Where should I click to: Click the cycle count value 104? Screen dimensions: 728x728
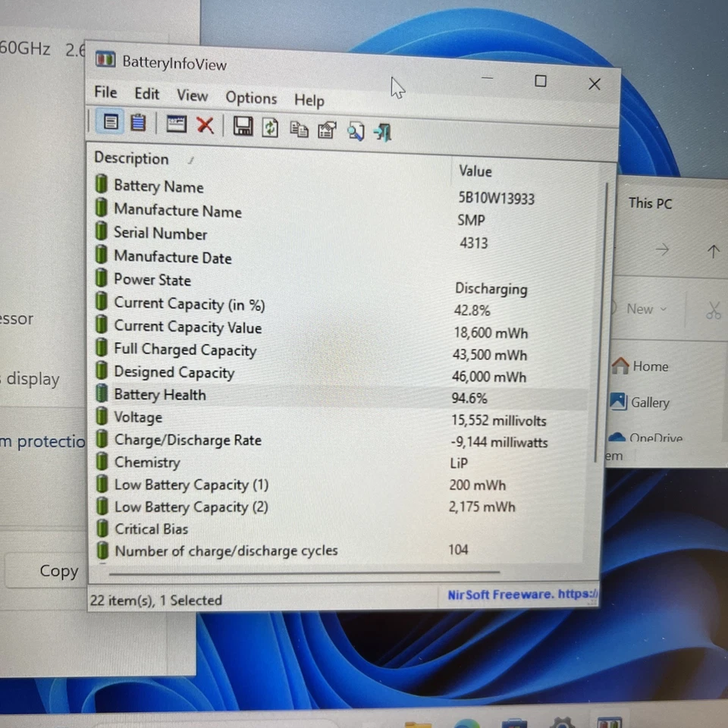[458, 550]
